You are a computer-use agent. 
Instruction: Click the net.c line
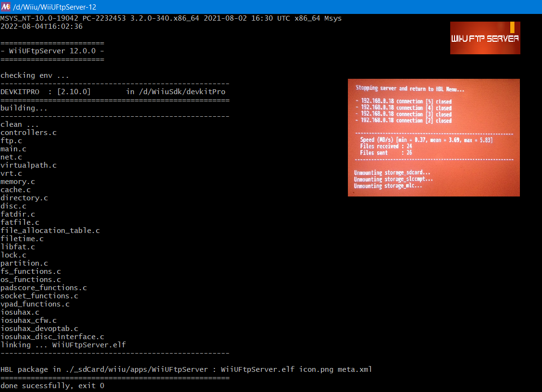11,157
